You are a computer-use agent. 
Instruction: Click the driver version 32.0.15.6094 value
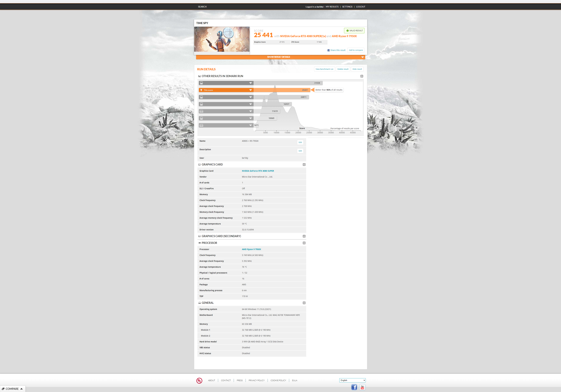point(248,230)
